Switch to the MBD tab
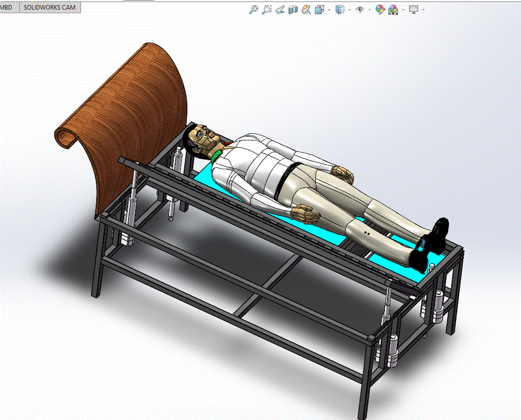521x420 pixels. coord(7,8)
